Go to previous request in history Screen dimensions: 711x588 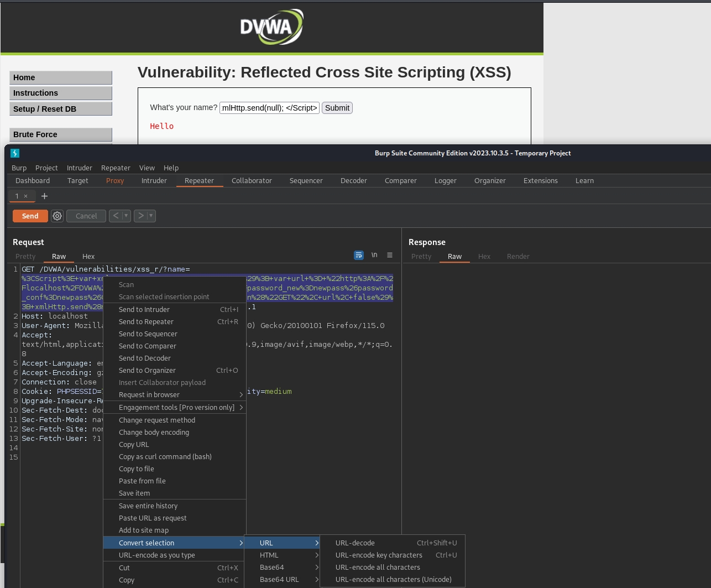pyautogui.click(x=115, y=216)
